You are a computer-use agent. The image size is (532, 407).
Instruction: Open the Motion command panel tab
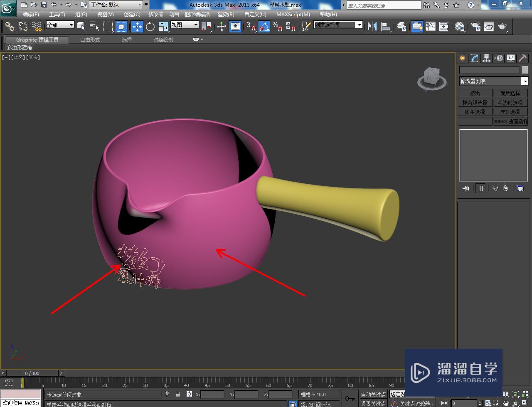499,58
